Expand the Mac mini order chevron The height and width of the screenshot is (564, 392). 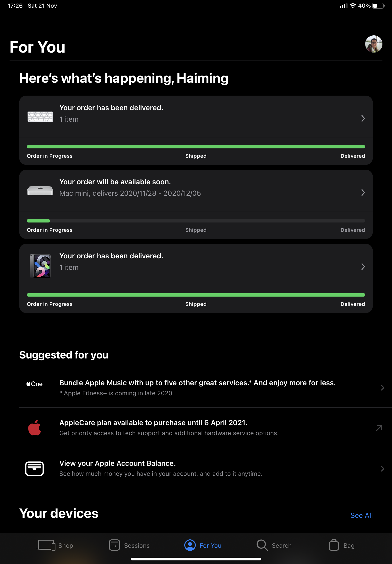[x=363, y=193]
